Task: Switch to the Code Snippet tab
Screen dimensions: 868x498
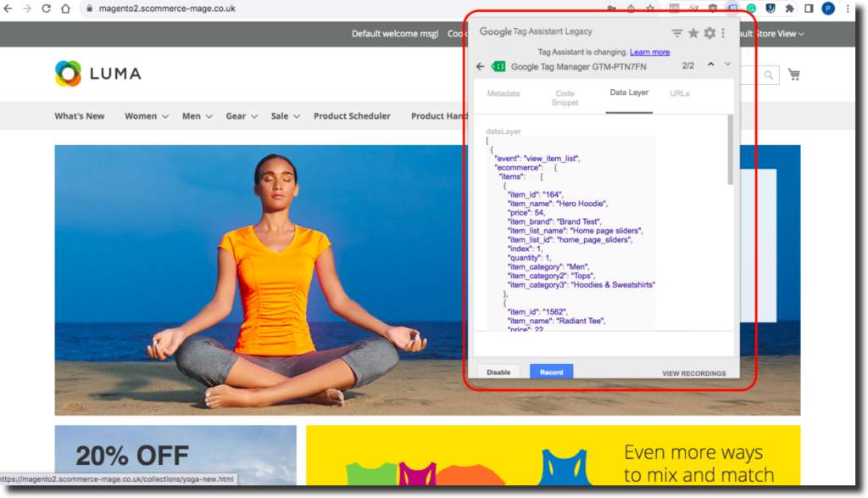Action: pyautogui.click(x=565, y=98)
